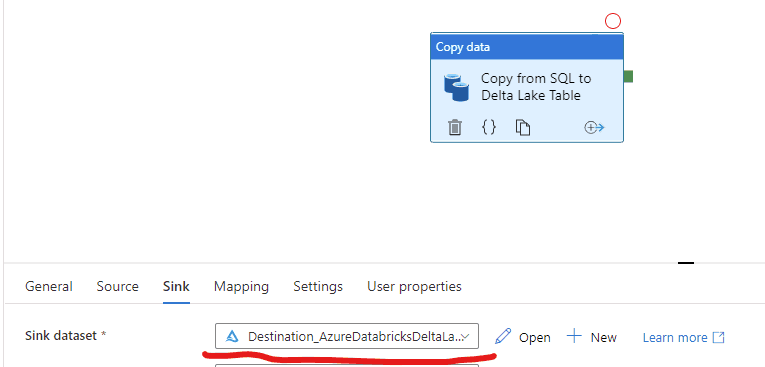Click the blue database icon in Copy activity
Screen dimensions: 765x367
point(456,87)
